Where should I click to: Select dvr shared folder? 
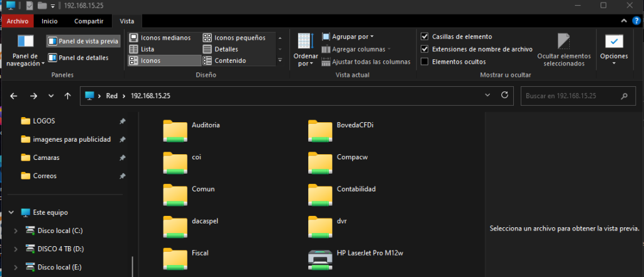328,225
